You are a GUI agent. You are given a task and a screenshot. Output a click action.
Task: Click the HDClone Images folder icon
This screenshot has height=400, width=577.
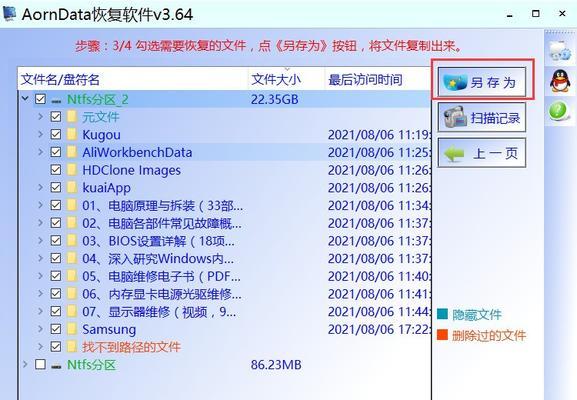[x=72, y=170]
